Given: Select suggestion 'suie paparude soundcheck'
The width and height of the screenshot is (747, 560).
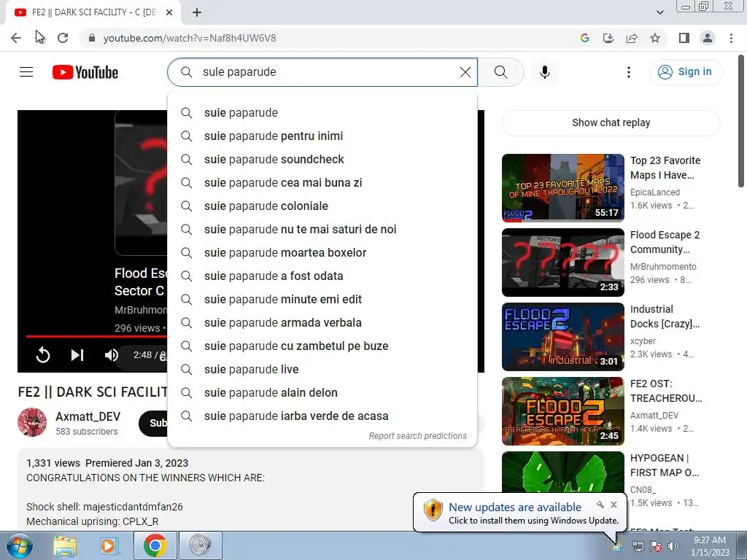Looking at the screenshot, I should [x=322, y=160].
